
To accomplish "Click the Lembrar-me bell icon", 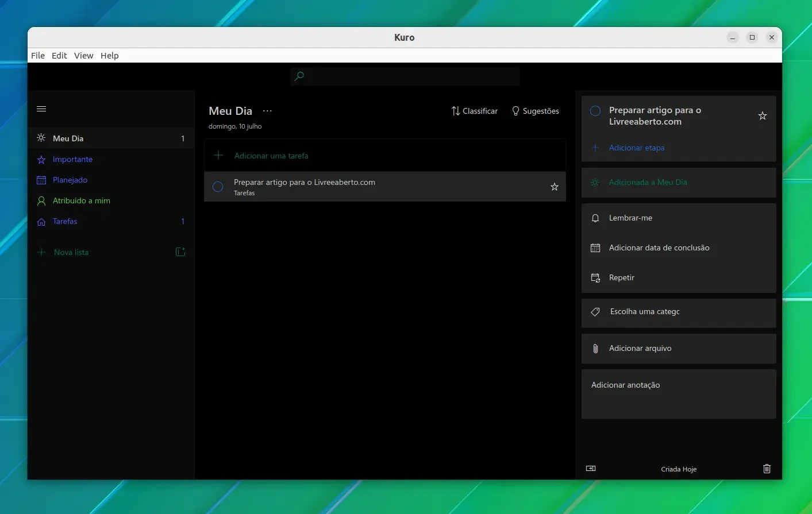I will (595, 218).
